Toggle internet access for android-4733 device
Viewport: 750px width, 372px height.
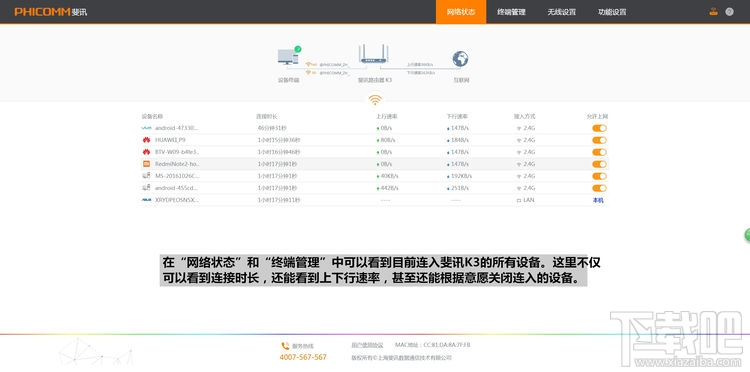(x=599, y=128)
